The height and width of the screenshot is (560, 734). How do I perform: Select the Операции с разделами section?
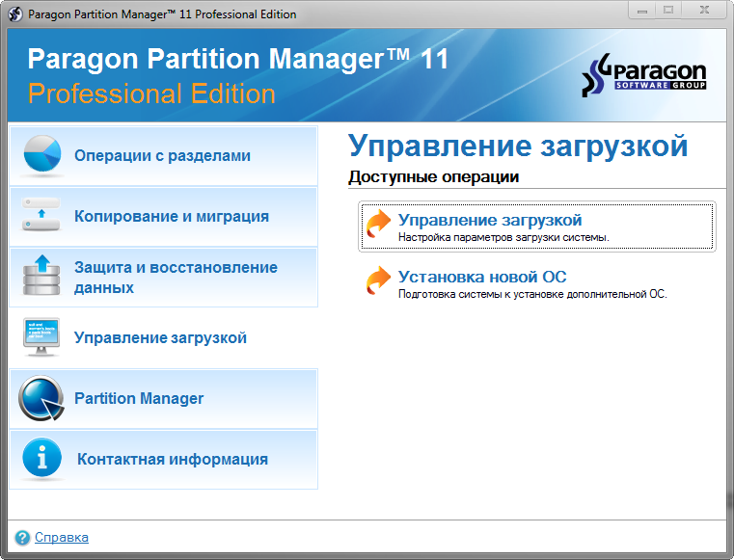pyautogui.click(x=162, y=155)
